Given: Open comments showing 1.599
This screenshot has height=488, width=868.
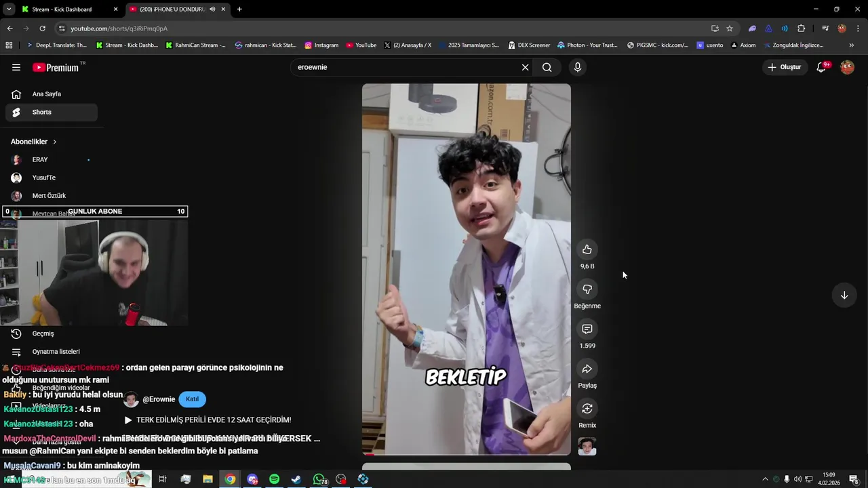Looking at the screenshot, I should [587, 329].
